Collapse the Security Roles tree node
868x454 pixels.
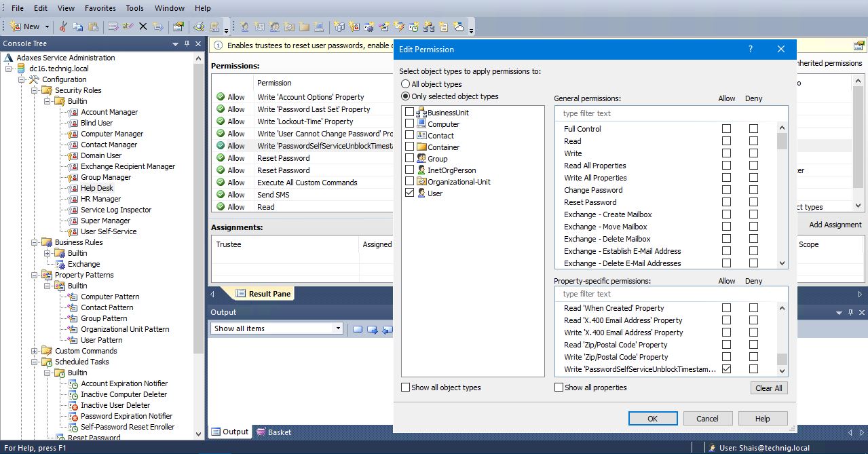pos(35,90)
